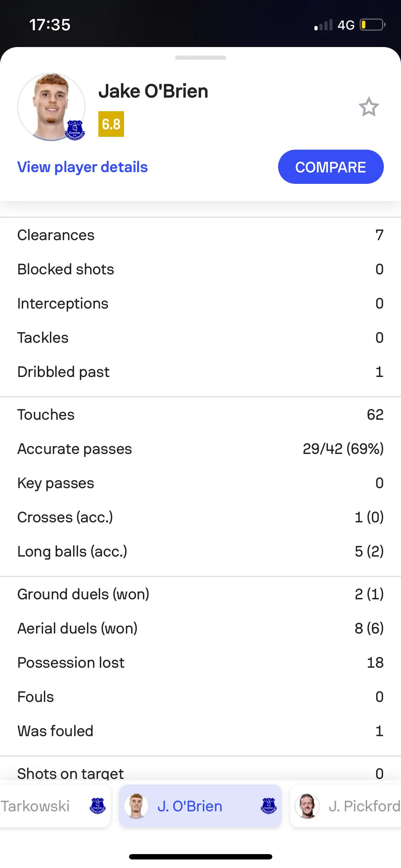The height and width of the screenshot is (868, 401).
Task: Tap J. Pickford's avatar photo
Action: coord(307,806)
